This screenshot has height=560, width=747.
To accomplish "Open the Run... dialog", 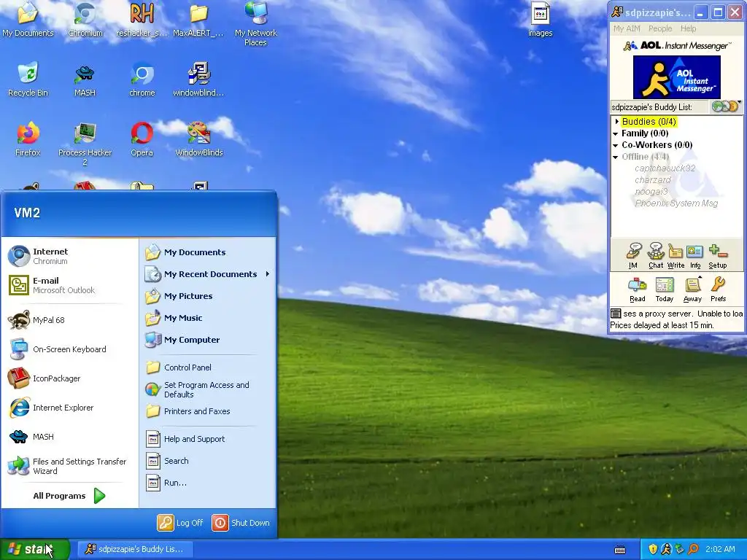I will (x=207, y=483).
